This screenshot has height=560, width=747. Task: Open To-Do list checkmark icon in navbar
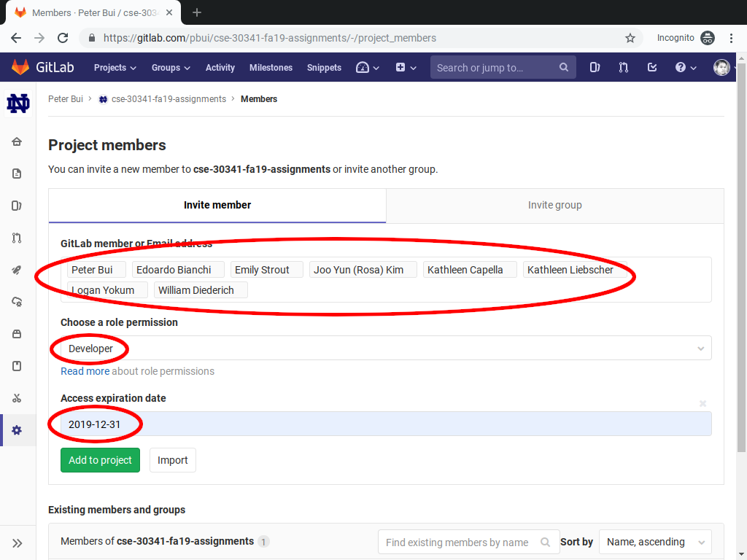pyautogui.click(x=652, y=67)
